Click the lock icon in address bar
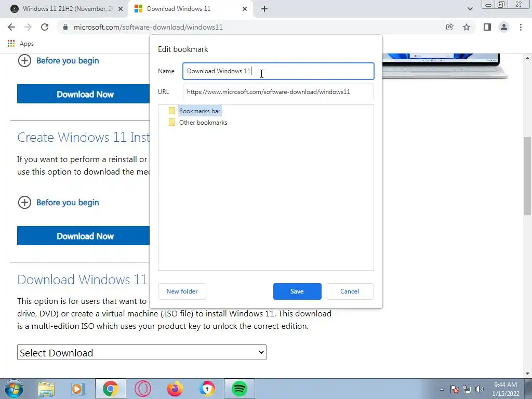This screenshot has width=532, height=399. tap(65, 27)
